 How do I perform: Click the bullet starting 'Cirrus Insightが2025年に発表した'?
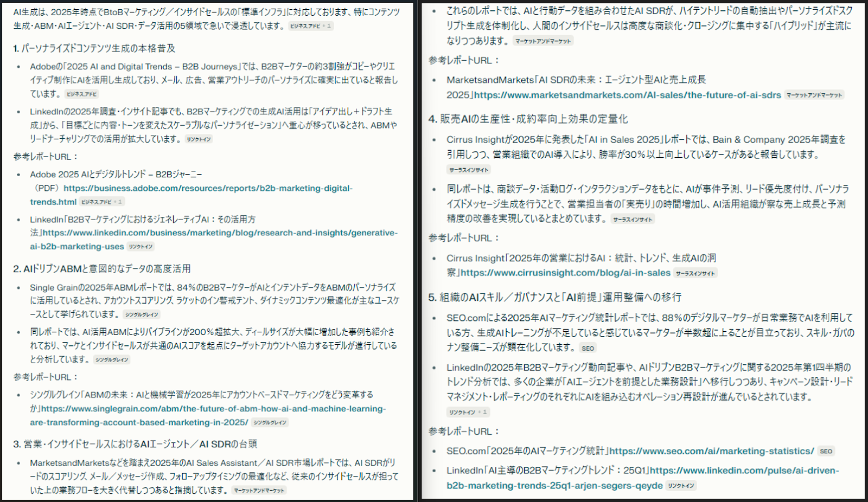(x=647, y=155)
